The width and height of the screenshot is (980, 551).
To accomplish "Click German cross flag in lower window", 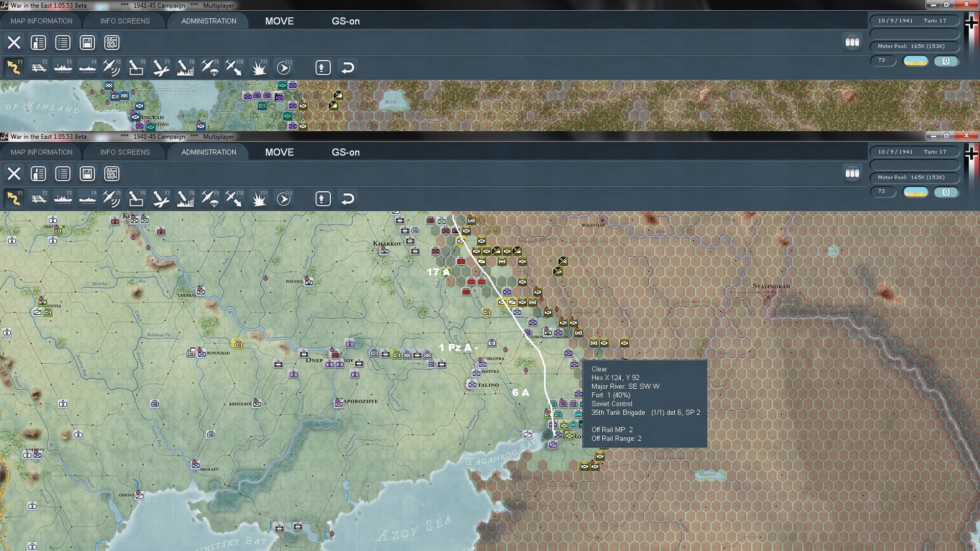I will click(x=971, y=154).
